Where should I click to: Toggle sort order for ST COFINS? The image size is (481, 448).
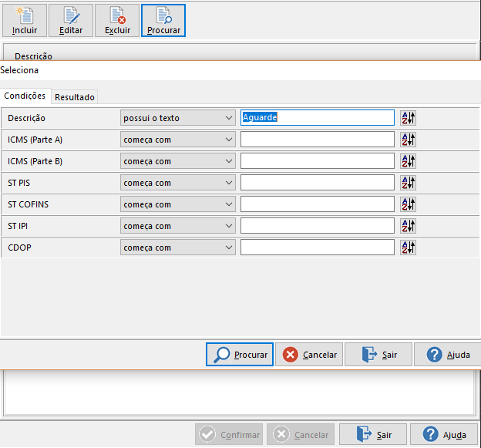tap(408, 204)
